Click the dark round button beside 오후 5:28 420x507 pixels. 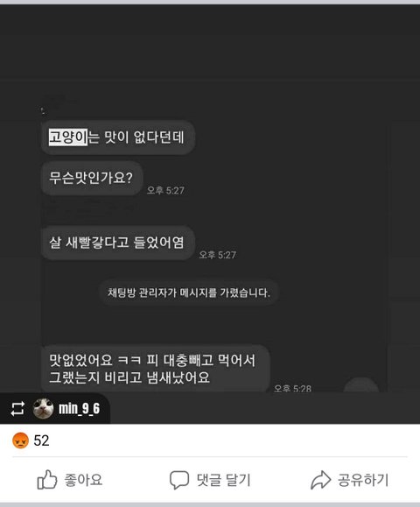click(361, 385)
